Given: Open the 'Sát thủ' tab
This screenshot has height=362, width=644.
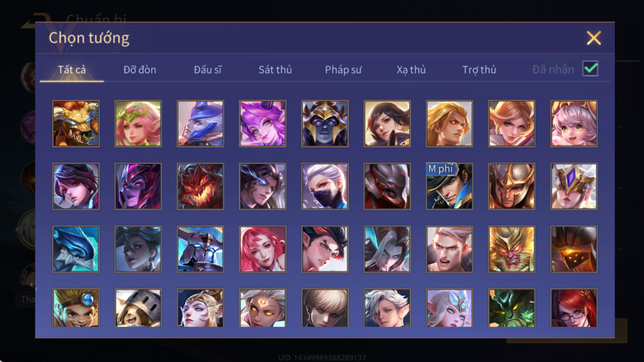Looking at the screenshot, I should [275, 70].
